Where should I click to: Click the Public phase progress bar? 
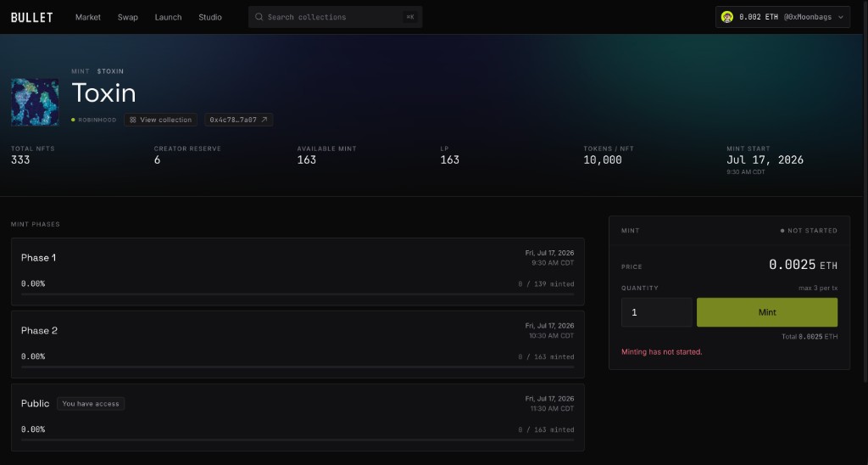pyautogui.click(x=298, y=440)
